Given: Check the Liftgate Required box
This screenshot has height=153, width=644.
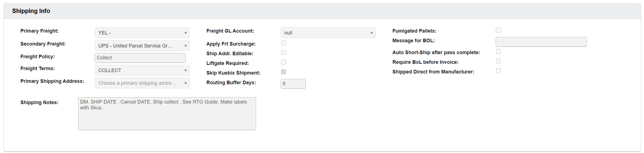Looking at the screenshot, I should pyautogui.click(x=284, y=62).
